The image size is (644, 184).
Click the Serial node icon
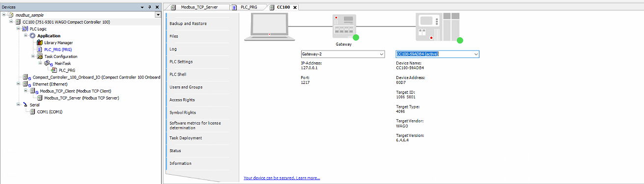click(25, 105)
